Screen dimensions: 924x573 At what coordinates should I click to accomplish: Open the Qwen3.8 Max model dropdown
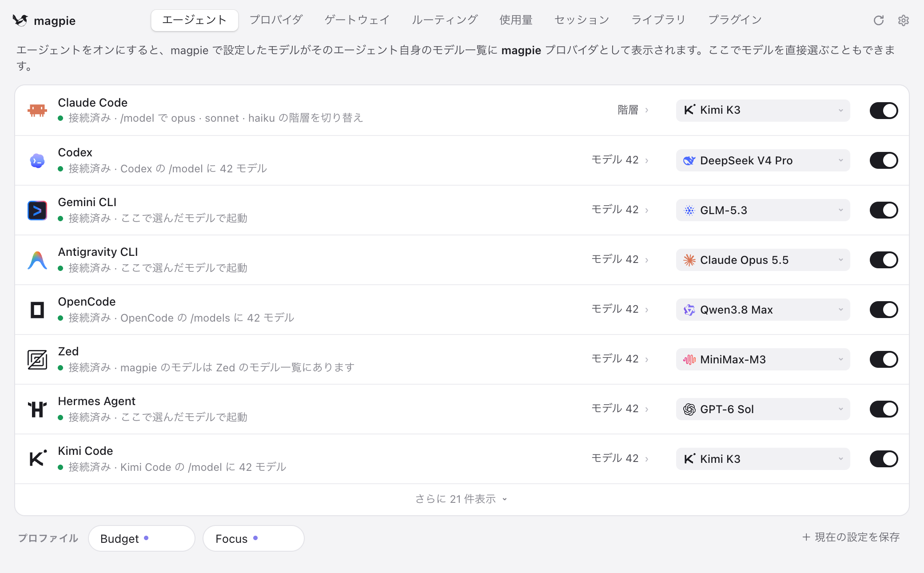pyautogui.click(x=763, y=310)
